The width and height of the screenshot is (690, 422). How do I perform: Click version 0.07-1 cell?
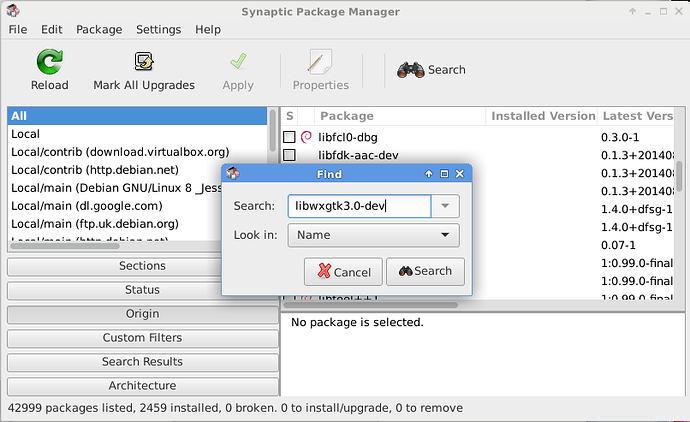pos(618,245)
